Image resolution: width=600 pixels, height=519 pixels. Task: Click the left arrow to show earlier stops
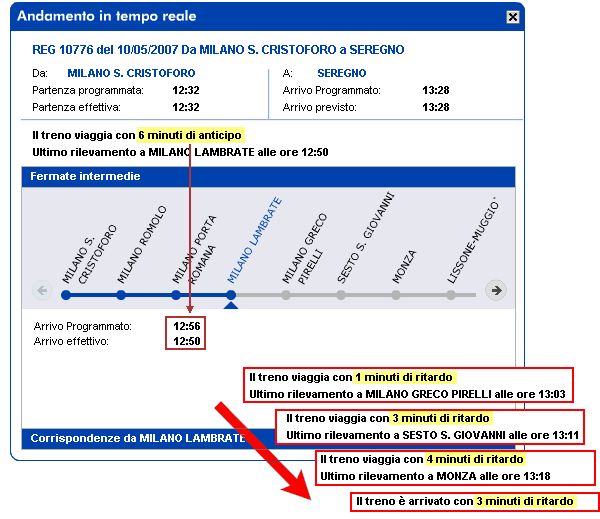[x=42, y=291]
